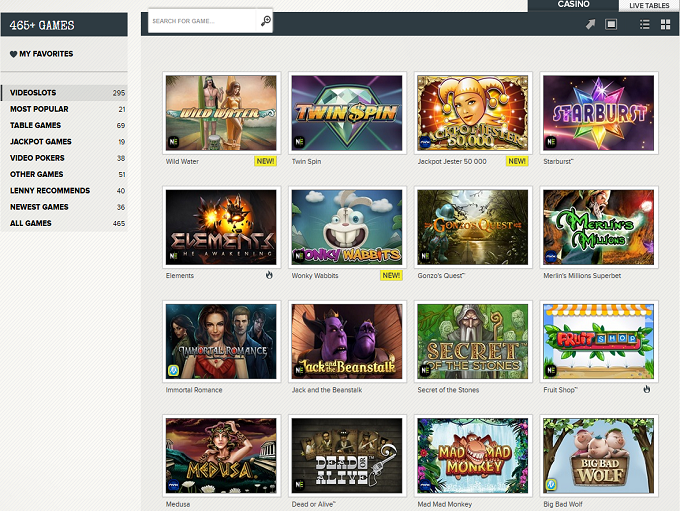Click the Secret of the Stones title text
Screen dimensions: 680x511
(448, 390)
